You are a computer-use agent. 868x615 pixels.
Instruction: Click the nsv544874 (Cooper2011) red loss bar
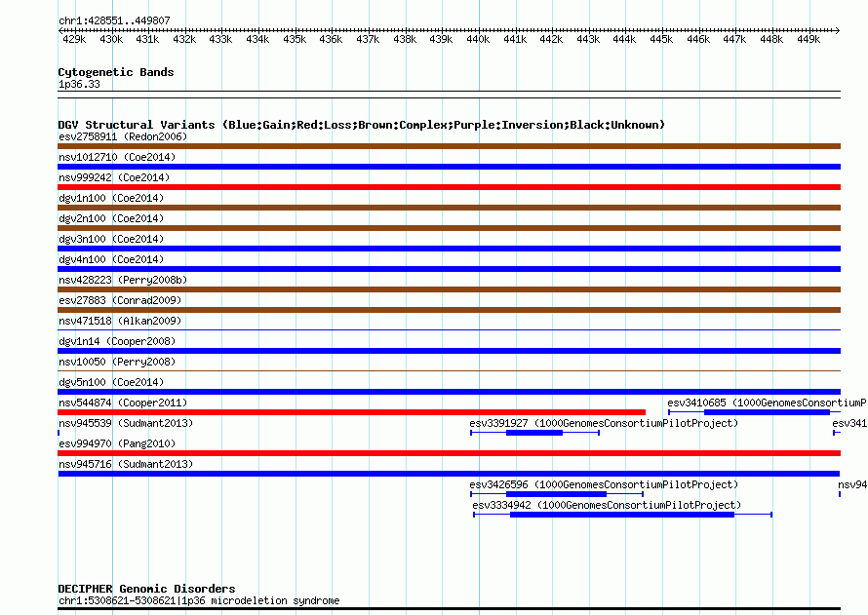351,412
